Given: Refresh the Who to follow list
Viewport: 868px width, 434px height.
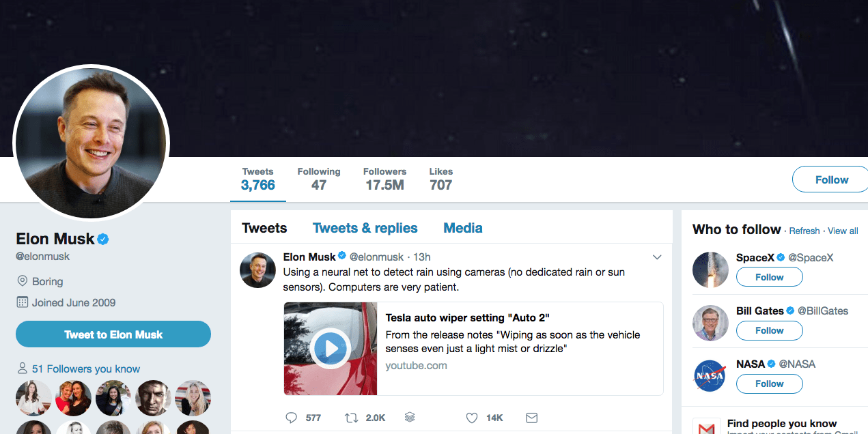Looking at the screenshot, I should 804,231.
